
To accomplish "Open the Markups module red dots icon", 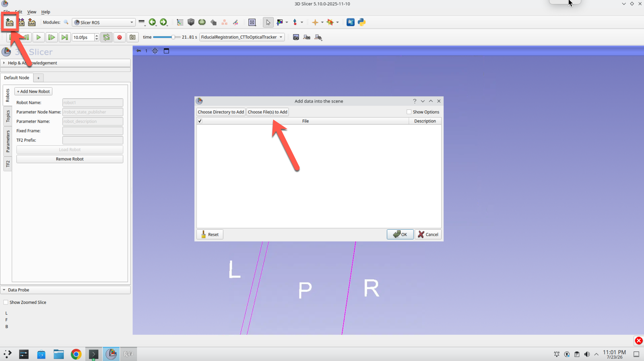I will click(225, 22).
